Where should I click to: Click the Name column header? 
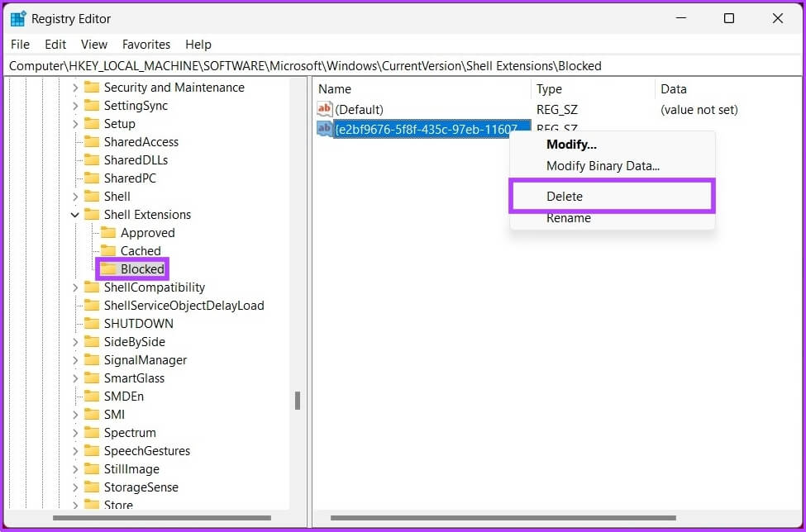tap(422, 89)
